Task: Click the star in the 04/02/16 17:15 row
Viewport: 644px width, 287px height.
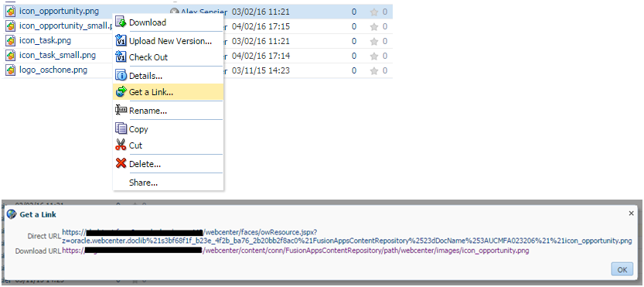Action: tap(373, 27)
